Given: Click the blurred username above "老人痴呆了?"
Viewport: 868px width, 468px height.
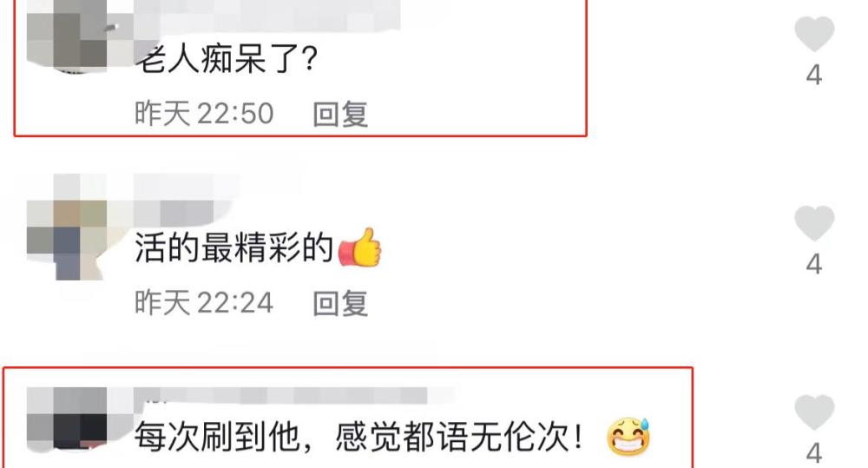Looking at the screenshot, I should 267,14.
